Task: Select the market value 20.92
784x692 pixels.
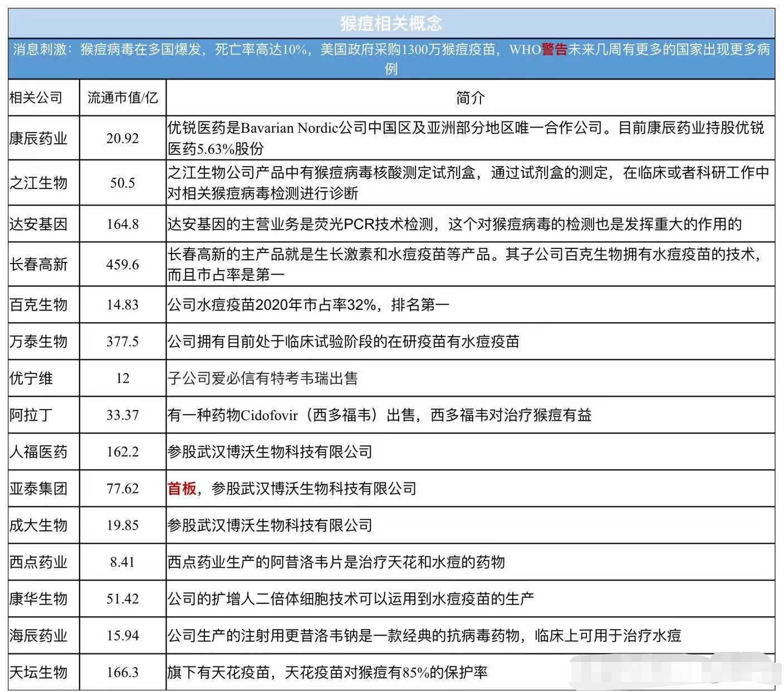Action: [x=122, y=138]
